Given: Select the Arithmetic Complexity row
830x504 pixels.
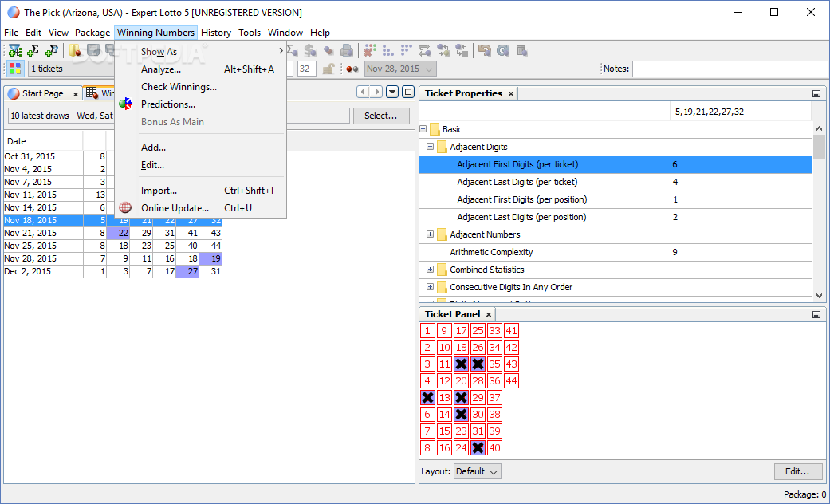Looking at the screenshot, I should click(616, 252).
